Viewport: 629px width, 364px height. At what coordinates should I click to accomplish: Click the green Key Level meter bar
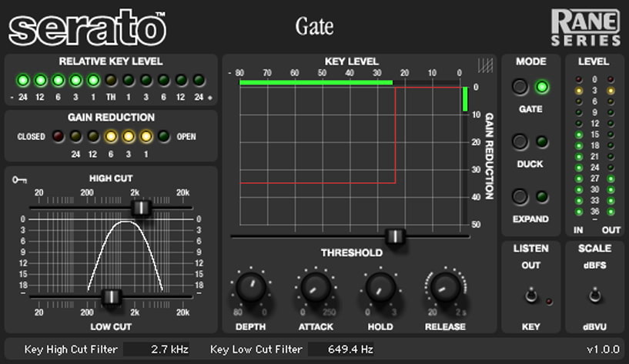316,82
